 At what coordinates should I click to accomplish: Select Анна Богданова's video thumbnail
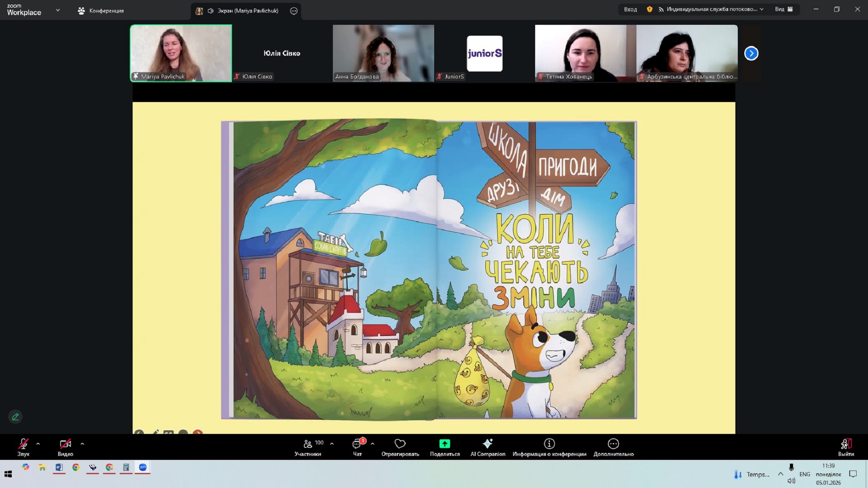(x=383, y=53)
